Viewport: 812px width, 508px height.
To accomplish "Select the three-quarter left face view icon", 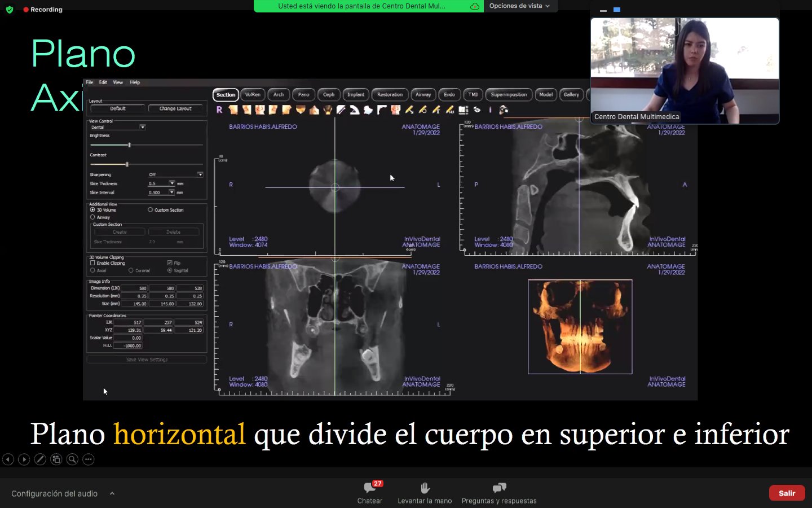I will [246, 110].
